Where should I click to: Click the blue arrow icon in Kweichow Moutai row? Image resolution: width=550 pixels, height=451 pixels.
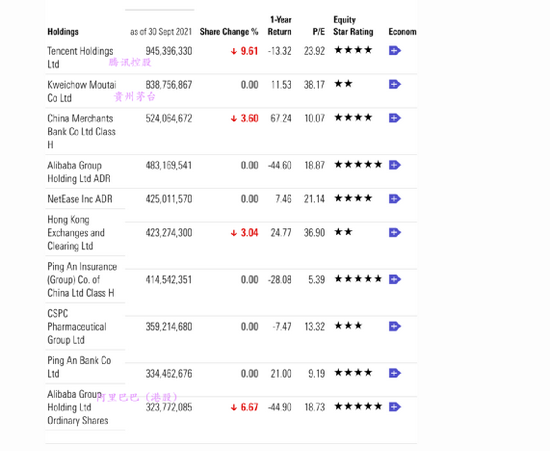coord(395,85)
